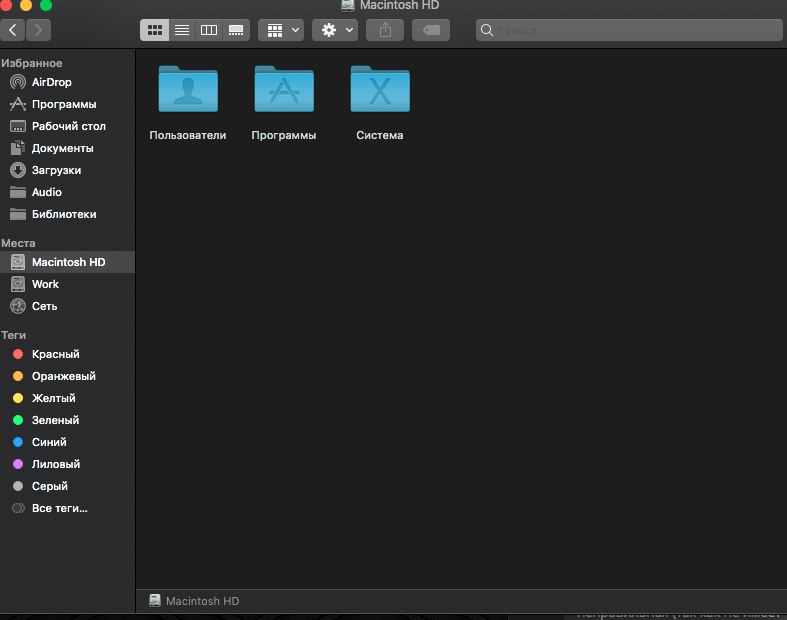Open the group-by arrangement dropdown

(281, 30)
